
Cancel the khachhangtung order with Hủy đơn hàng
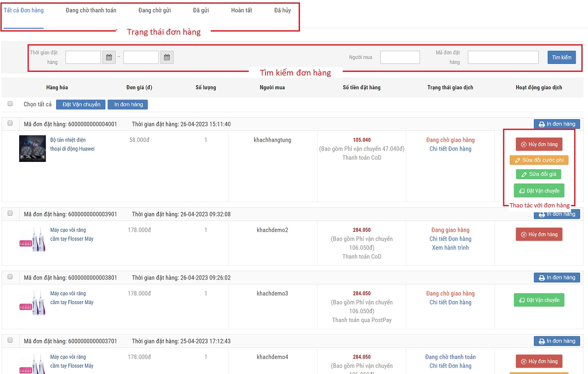tap(539, 144)
